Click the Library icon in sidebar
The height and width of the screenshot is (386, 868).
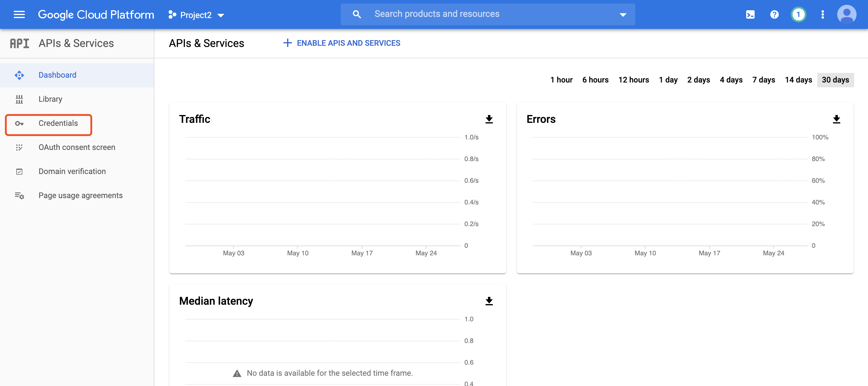coord(19,99)
